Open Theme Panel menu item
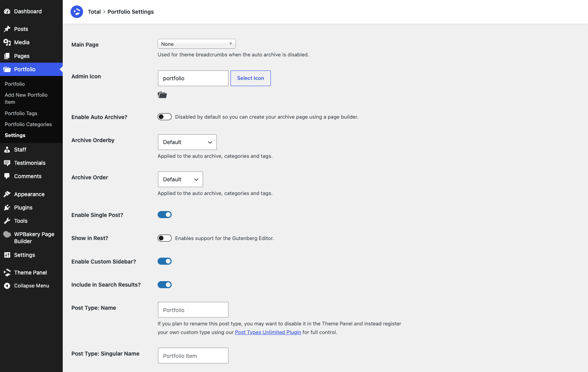 (31, 273)
